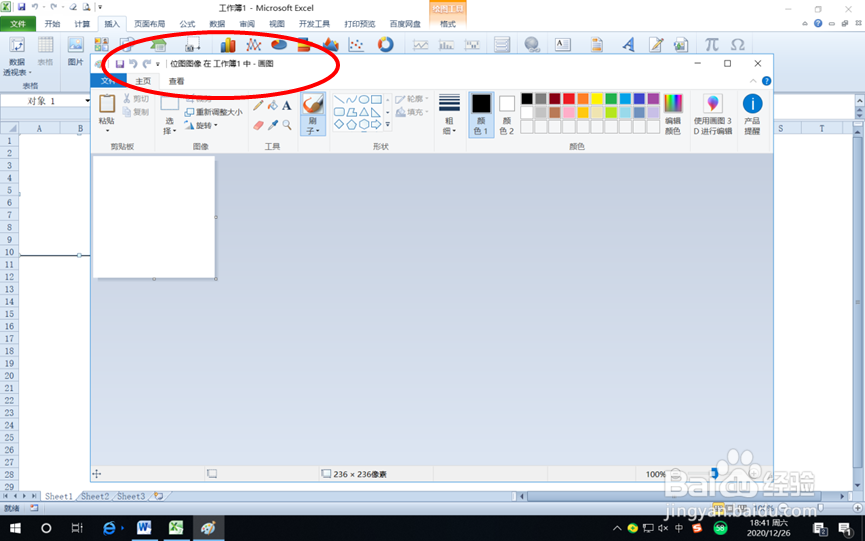Image resolution: width=865 pixels, height=541 pixels.
Task: Select the Text tool in Paint
Action: [287, 105]
